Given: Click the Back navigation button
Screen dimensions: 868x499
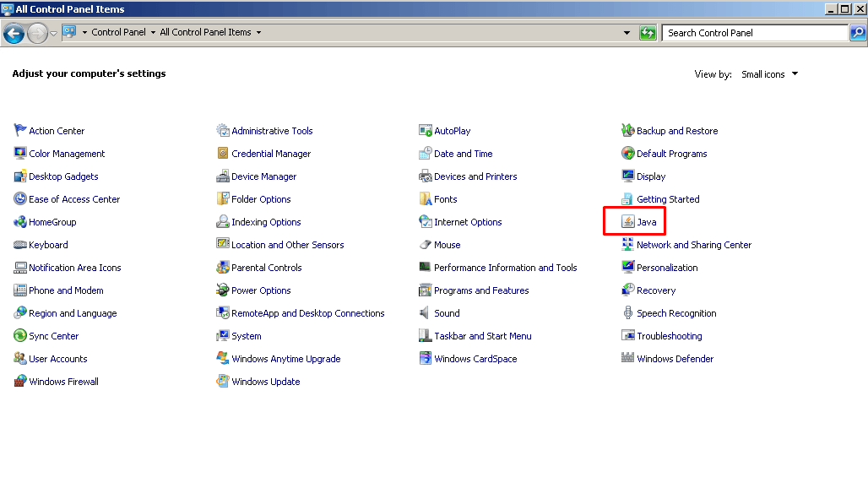Looking at the screenshot, I should click(14, 33).
